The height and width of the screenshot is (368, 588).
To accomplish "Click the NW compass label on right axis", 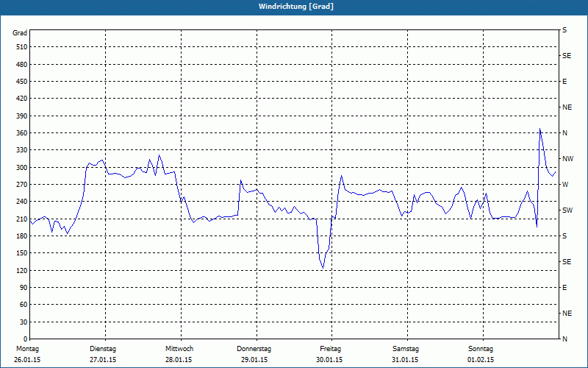I will tap(567, 159).
